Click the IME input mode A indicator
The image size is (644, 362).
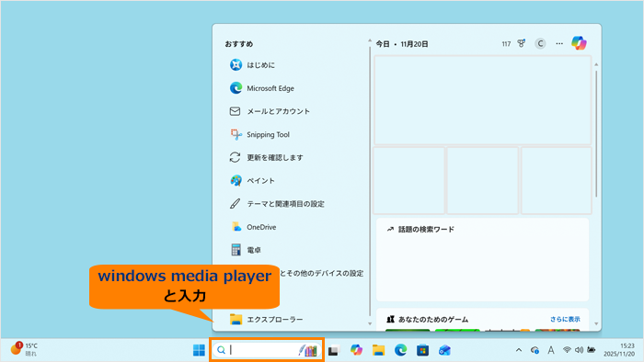[x=551, y=350]
